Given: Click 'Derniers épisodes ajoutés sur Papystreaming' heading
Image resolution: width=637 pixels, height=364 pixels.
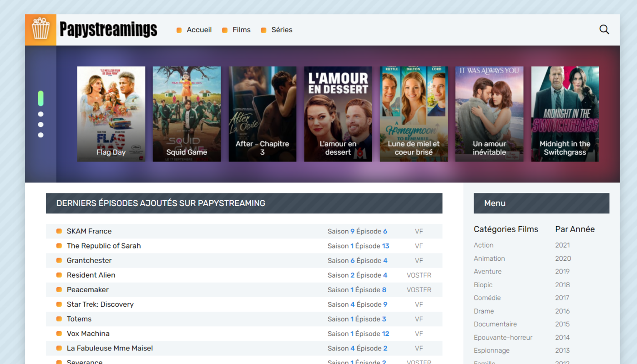Looking at the screenshot, I should pos(244,203).
